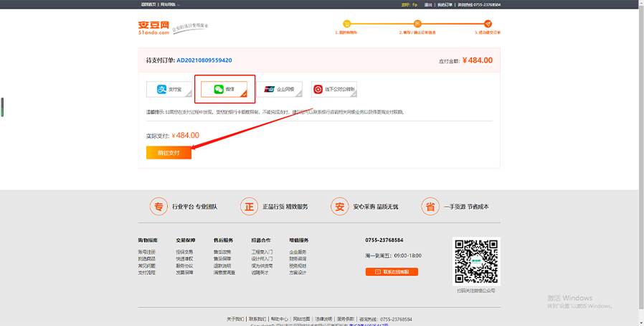Click the 方案设计 footer link

tap(298, 273)
